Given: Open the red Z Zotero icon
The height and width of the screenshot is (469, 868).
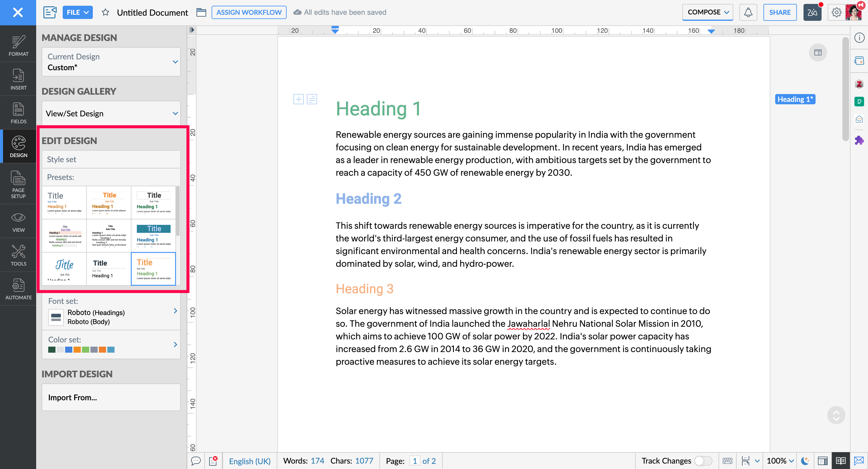Looking at the screenshot, I should [x=859, y=84].
